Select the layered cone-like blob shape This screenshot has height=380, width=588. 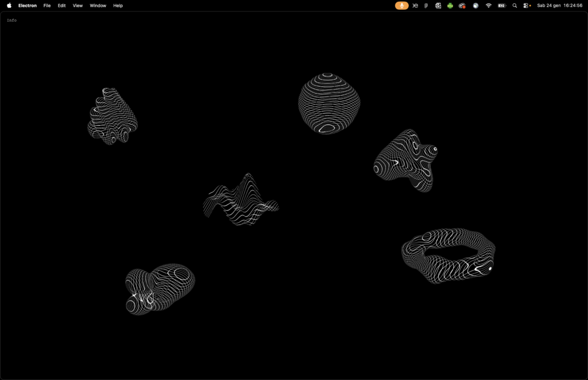pos(112,117)
